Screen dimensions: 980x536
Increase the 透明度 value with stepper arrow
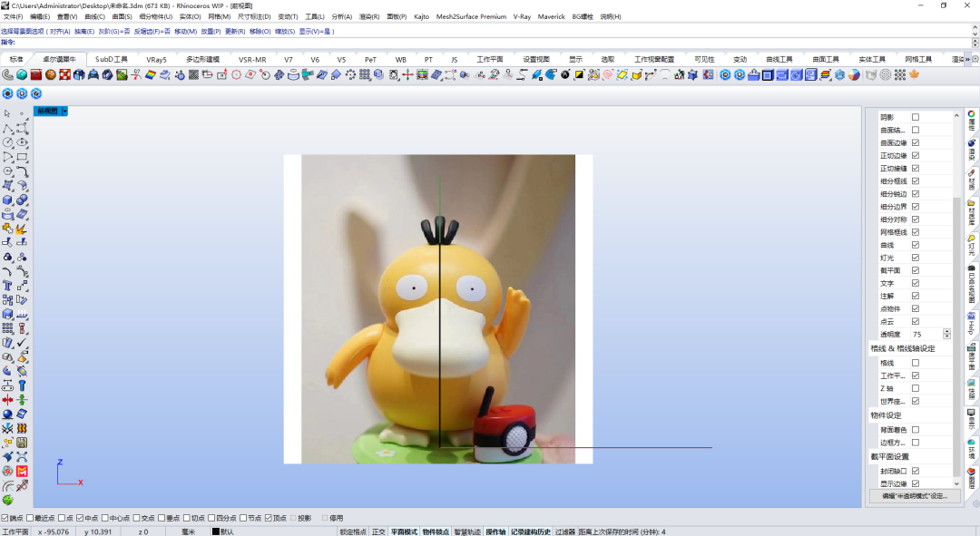946,332
